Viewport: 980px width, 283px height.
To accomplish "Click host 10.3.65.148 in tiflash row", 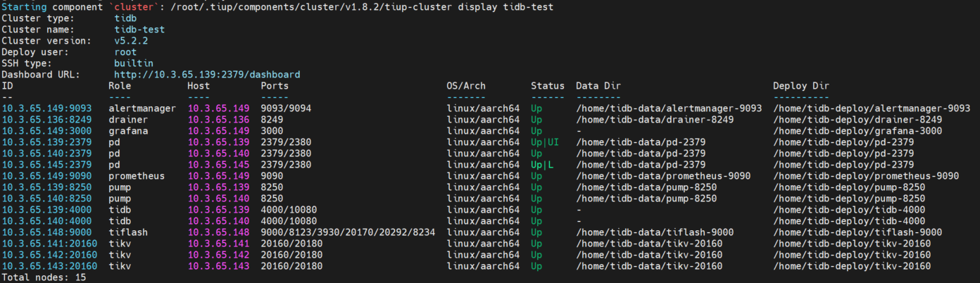I will (x=218, y=232).
